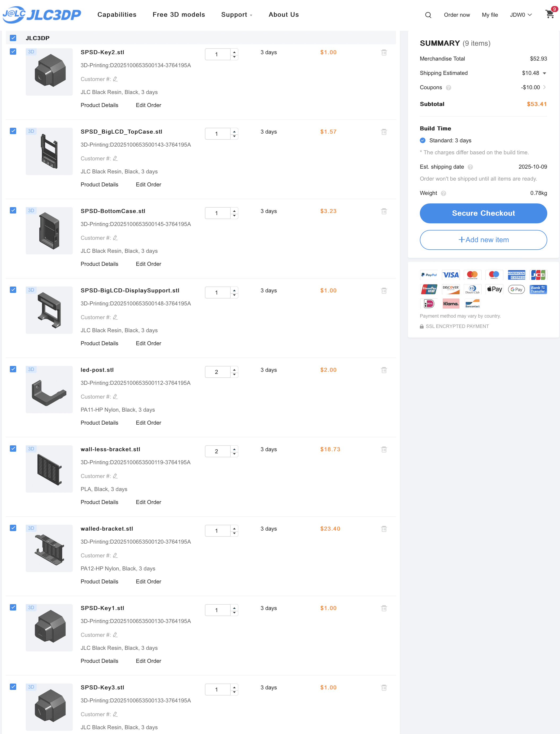Uncheck the JLC3DP select-all checkbox
The height and width of the screenshot is (734, 560).
pos(13,38)
